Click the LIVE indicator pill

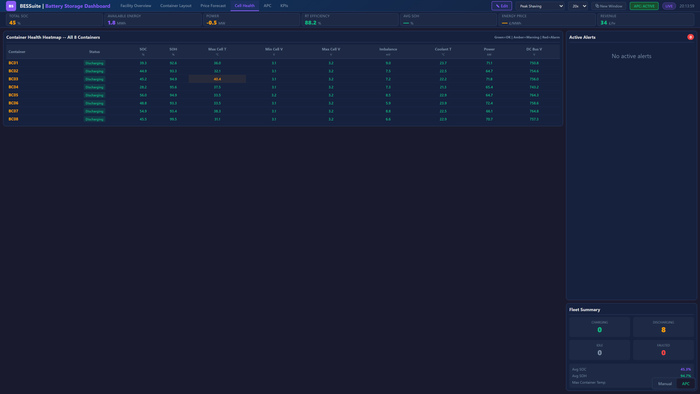(x=669, y=6)
